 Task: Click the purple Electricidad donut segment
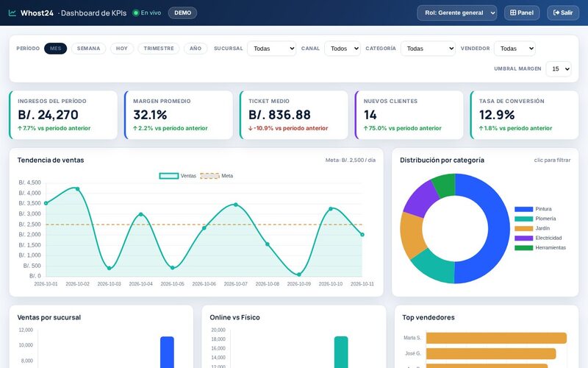pyautogui.click(x=421, y=199)
